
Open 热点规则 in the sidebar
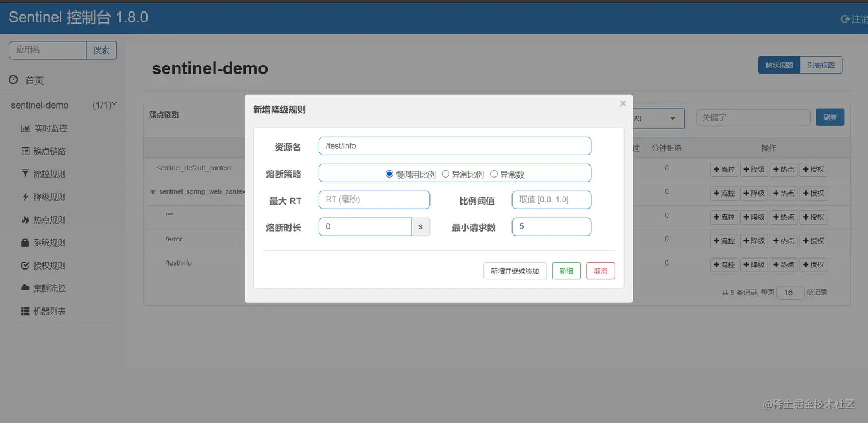[50, 220]
